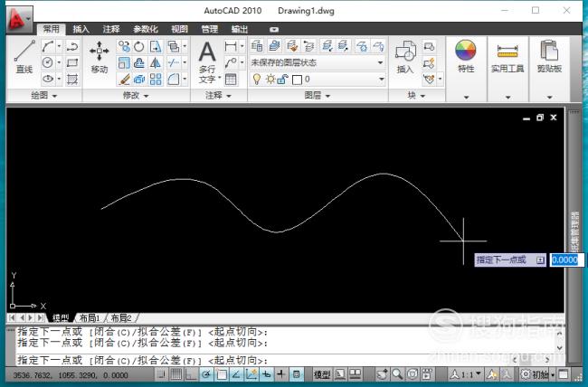Open the 布局1 layout tab
588x387 pixels.
point(90,318)
